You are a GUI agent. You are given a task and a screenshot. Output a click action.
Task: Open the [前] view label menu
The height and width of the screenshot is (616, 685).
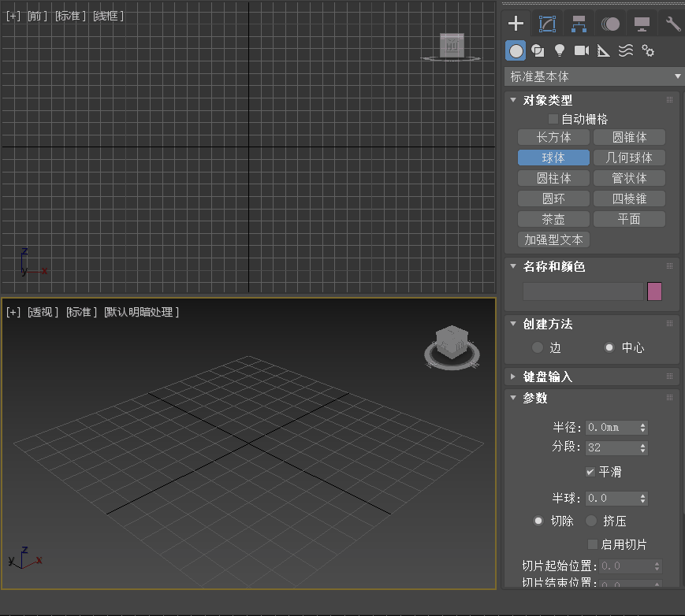[37, 17]
